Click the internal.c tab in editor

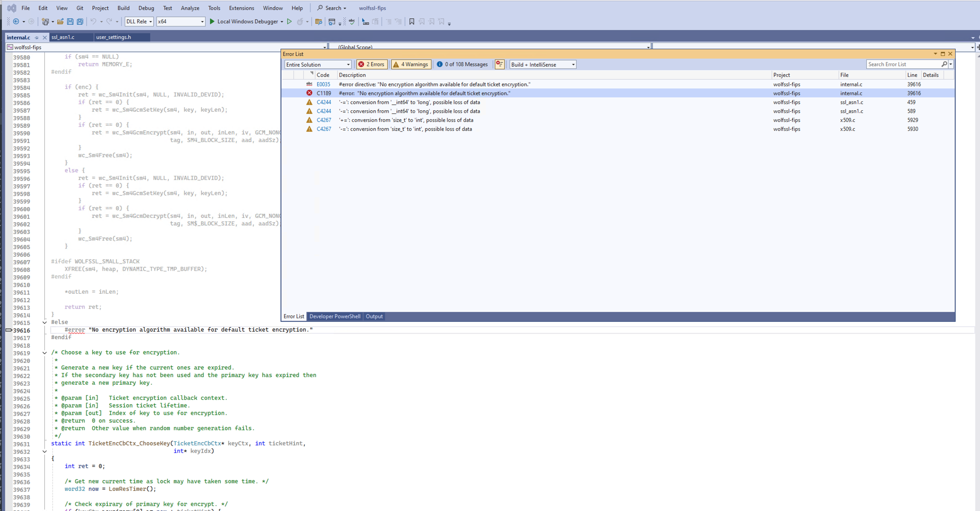coord(18,37)
